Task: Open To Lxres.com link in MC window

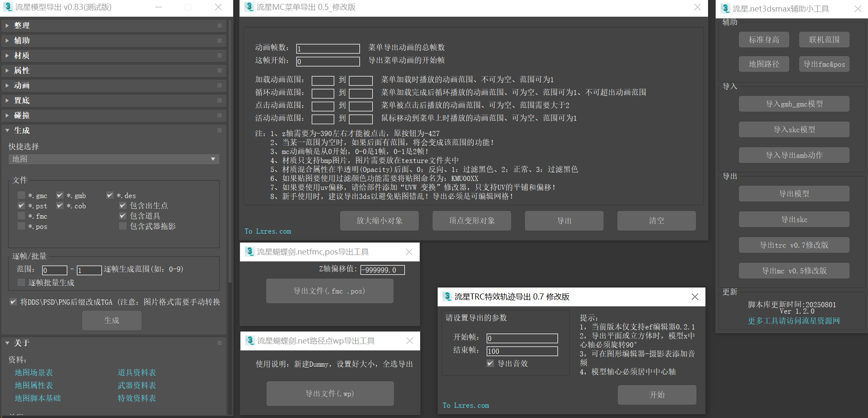Action: pos(268,231)
